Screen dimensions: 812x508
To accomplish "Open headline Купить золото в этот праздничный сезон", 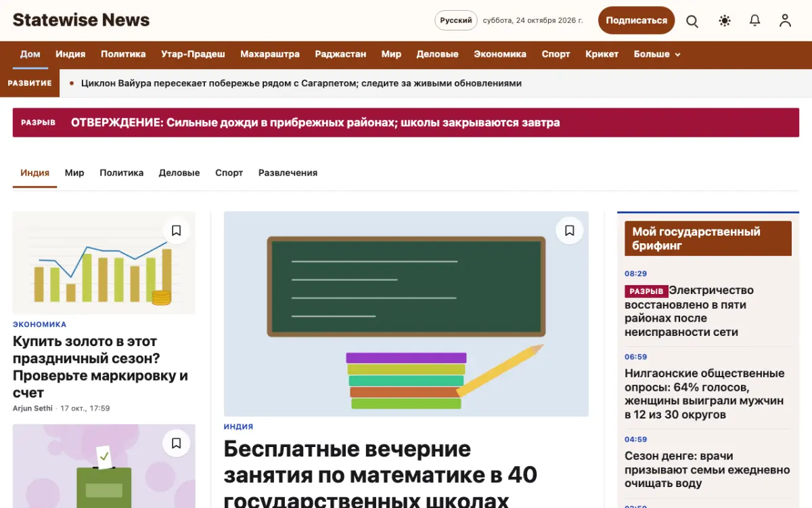I will pos(100,366).
